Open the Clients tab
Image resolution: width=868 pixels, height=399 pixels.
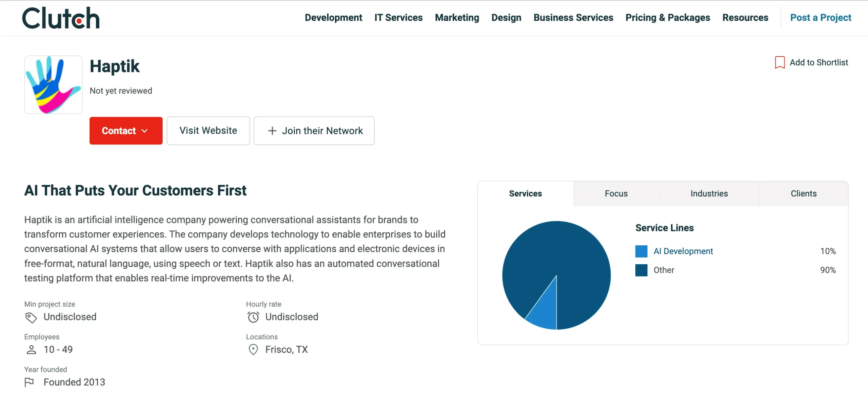tap(804, 193)
